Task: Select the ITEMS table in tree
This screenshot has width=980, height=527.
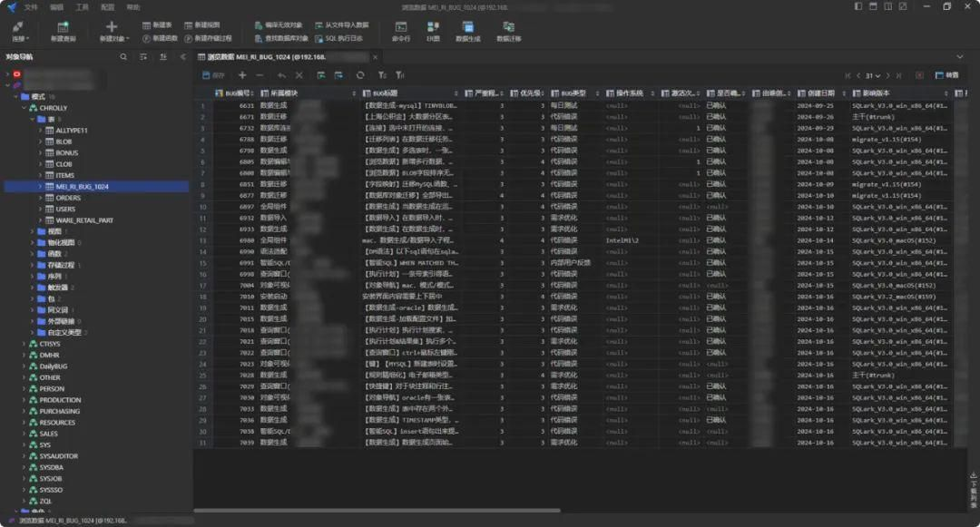Action: [x=65, y=175]
